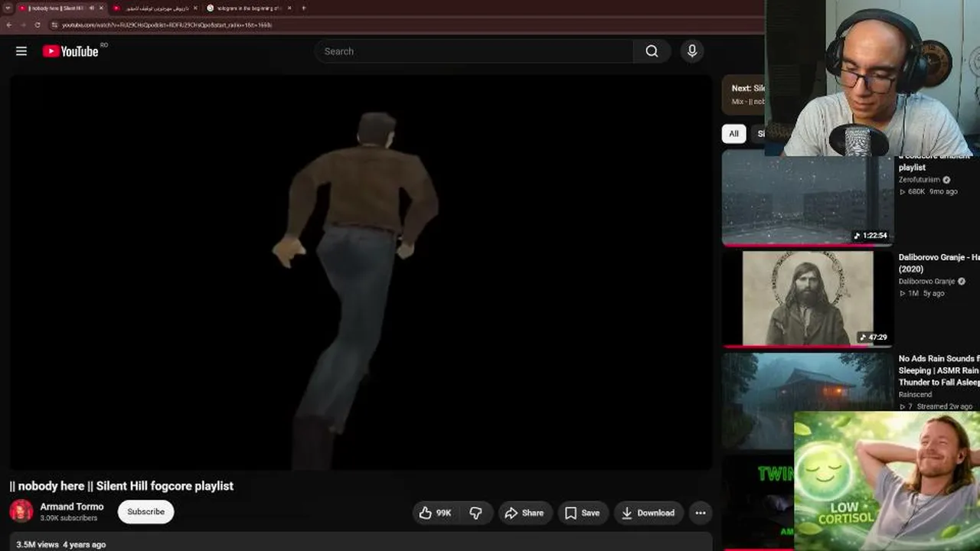
Task: Close the Silent Hill browser tab
Action: [101, 8]
